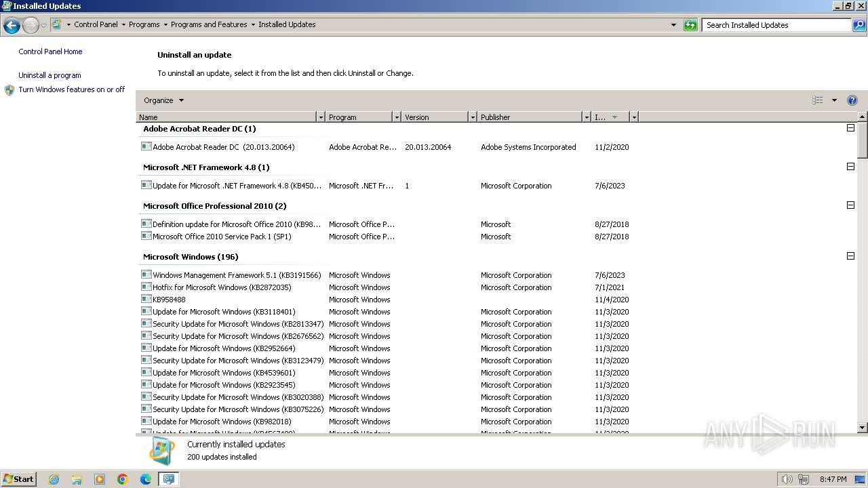Open the Publisher column filter dropdown
Screen dimensions: 868x488
click(587, 117)
